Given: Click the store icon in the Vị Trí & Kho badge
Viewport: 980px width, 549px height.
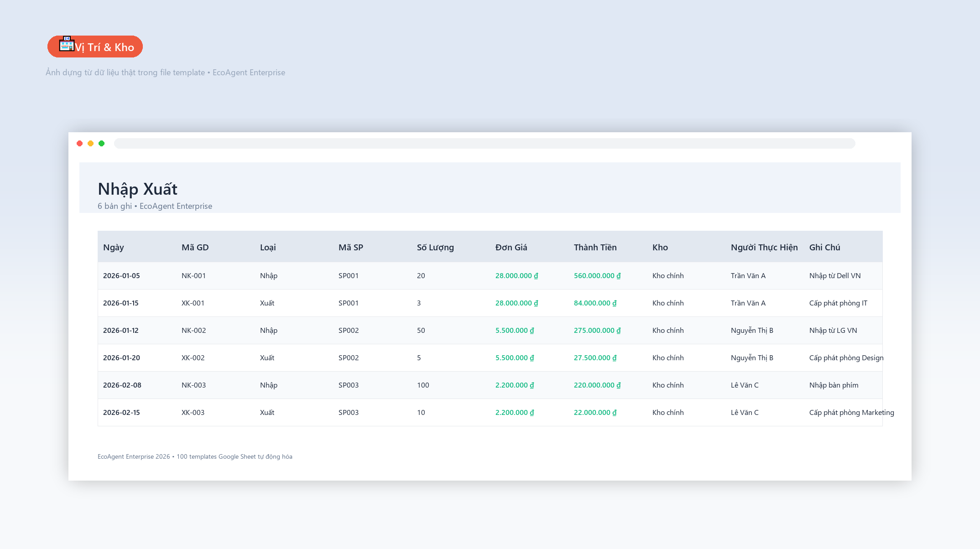Looking at the screenshot, I should (67, 44).
